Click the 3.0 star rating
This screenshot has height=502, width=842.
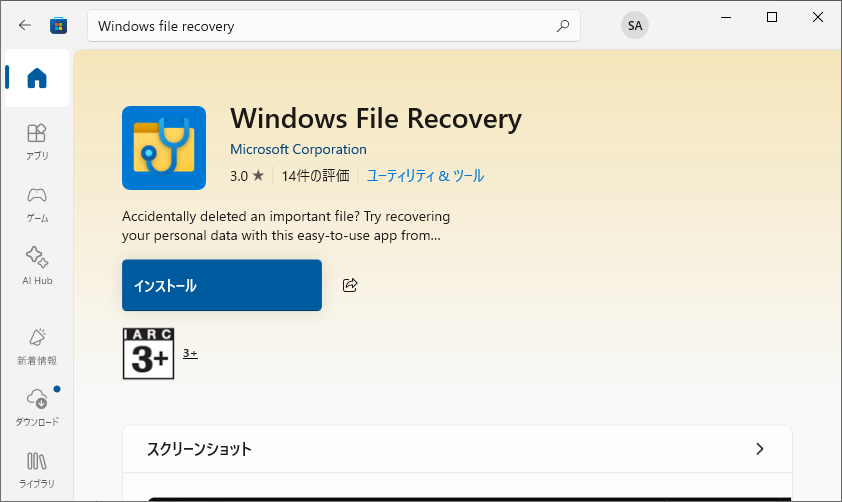[247, 176]
